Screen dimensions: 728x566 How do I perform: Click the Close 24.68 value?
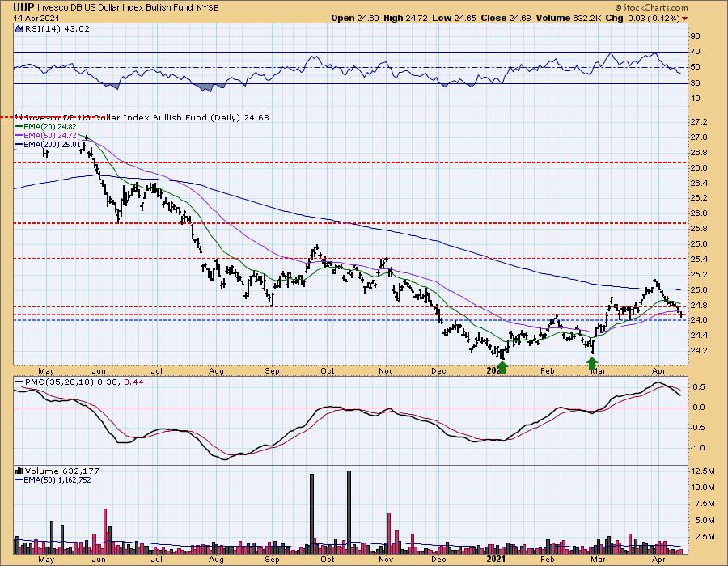click(x=506, y=18)
